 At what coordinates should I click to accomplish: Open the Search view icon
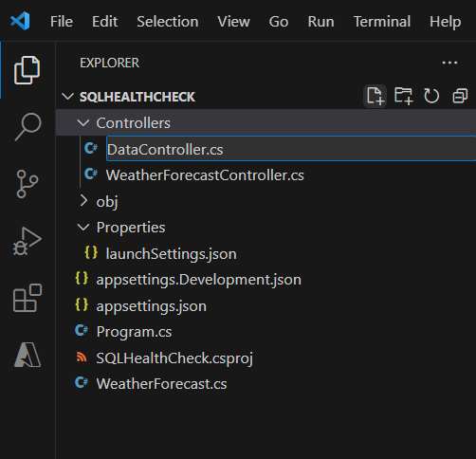click(27, 127)
